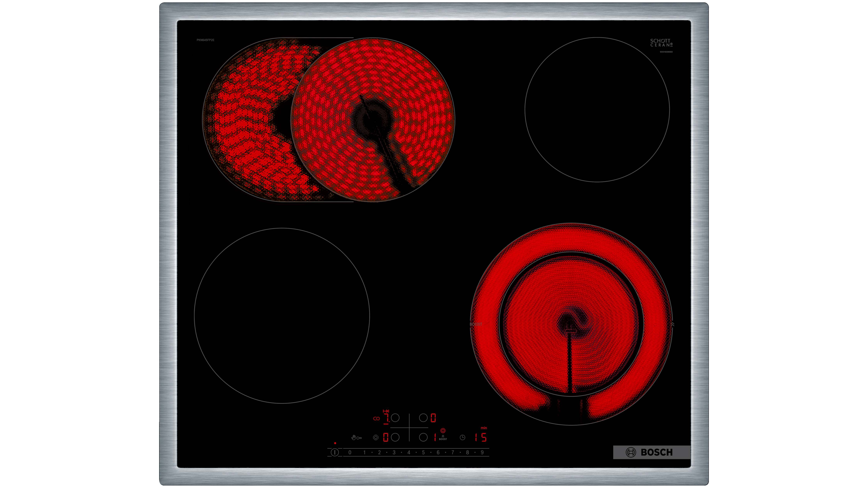Set heat level 5 on slider
Screen dimensions: 868x488
[423, 452]
